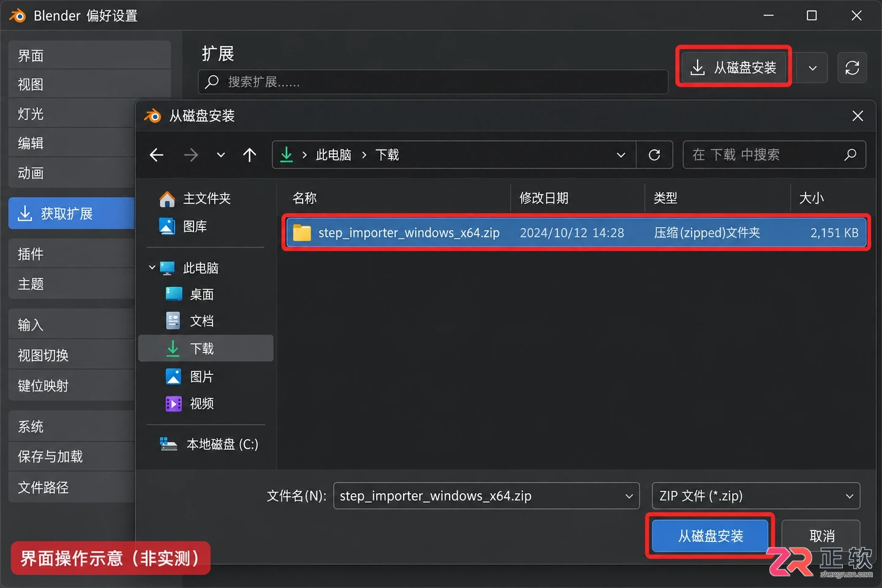This screenshot has height=588, width=882.
Task: Close the 从磁盘安装 file dialog
Action: pyautogui.click(x=858, y=116)
